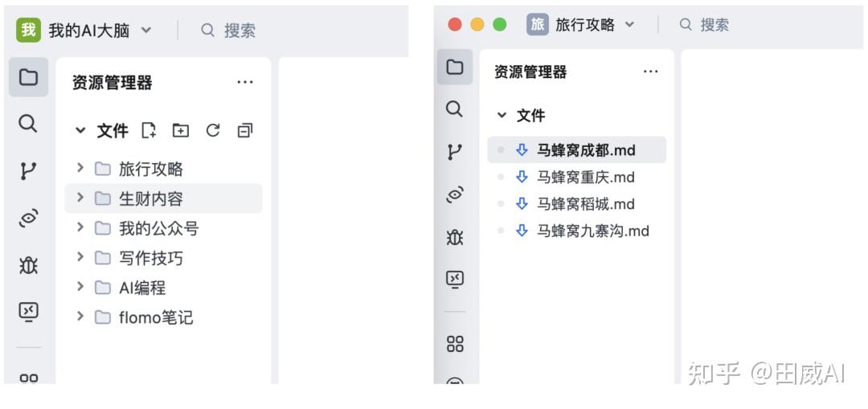Image resolution: width=868 pixels, height=409 pixels.
Task: Collapse all folders with the collapse icon
Action: click(x=244, y=131)
